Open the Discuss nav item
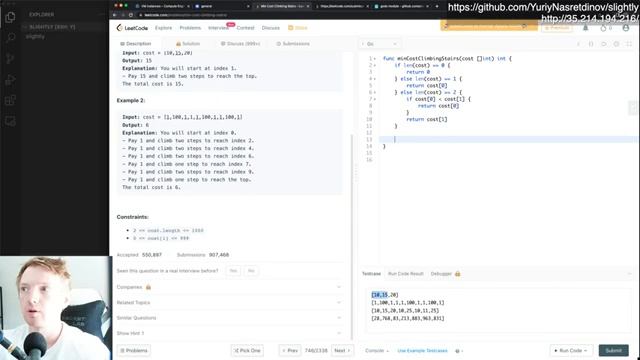640x360 pixels. pos(271,28)
